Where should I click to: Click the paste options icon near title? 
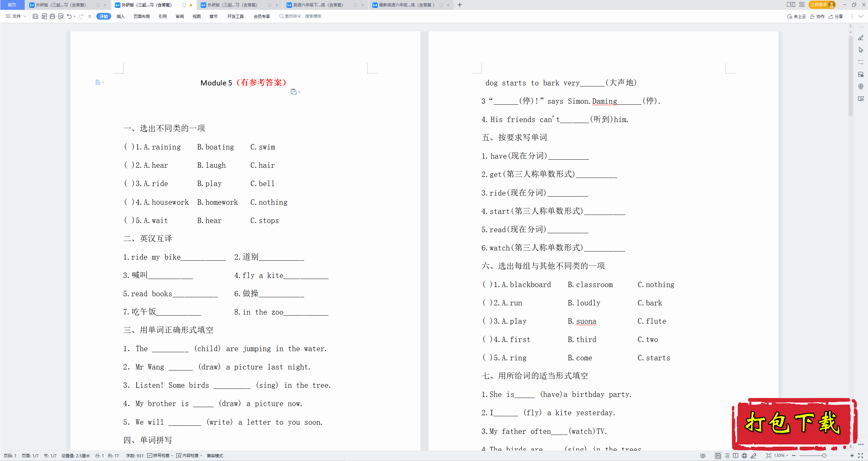click(294, 92)
